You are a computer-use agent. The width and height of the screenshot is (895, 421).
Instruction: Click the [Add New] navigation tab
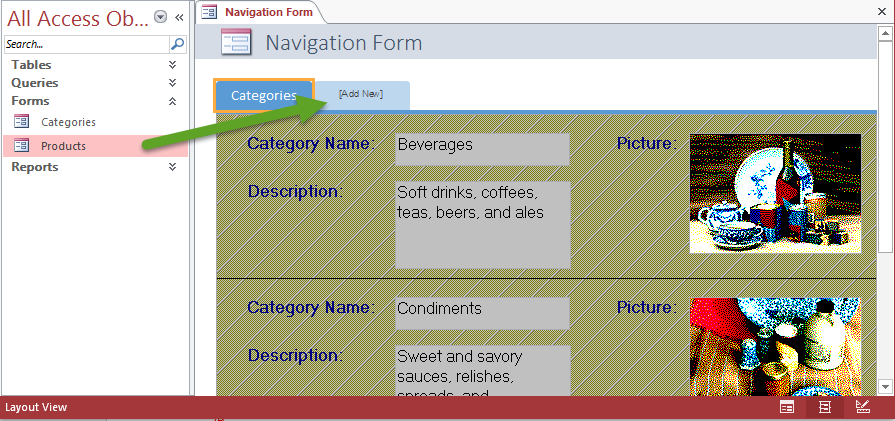click(362, 95)
